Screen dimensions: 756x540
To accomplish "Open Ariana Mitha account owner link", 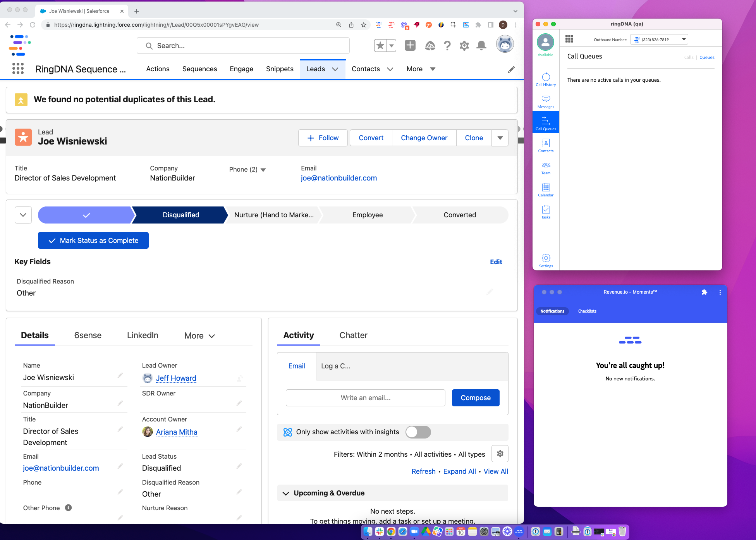I will [x=177, y=432].
